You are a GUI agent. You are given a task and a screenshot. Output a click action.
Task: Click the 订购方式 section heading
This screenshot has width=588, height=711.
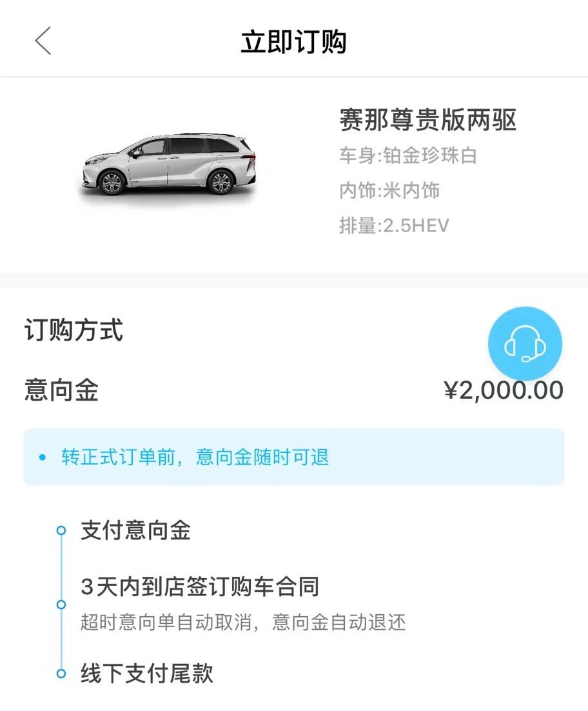[73, 331]
